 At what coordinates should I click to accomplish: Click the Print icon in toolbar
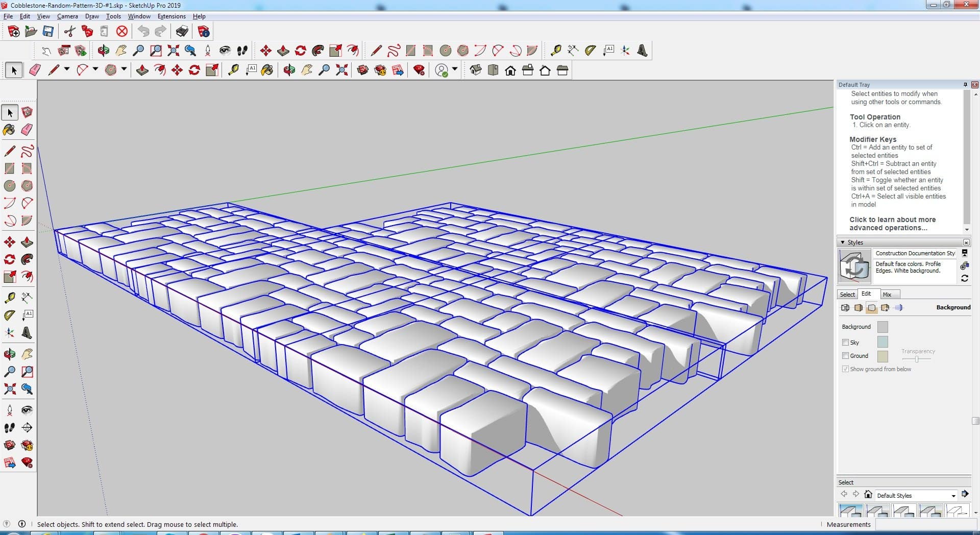point(182,32)
